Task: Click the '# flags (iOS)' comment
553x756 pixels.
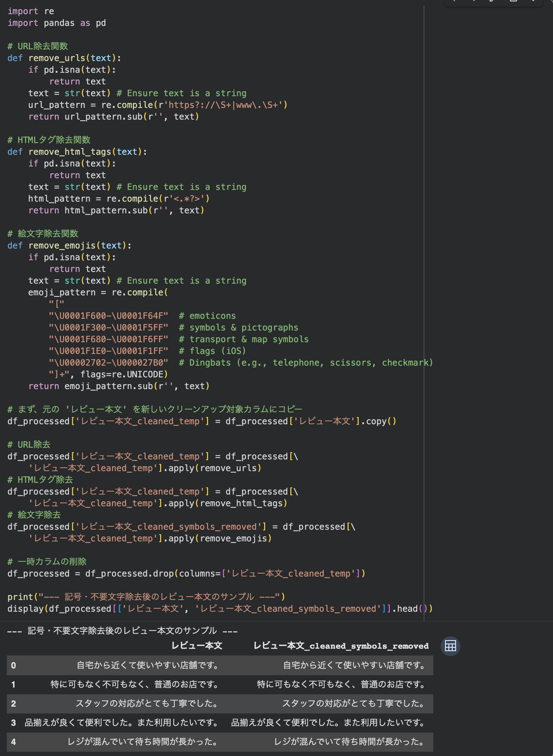Action: click(x=212, y=351)
